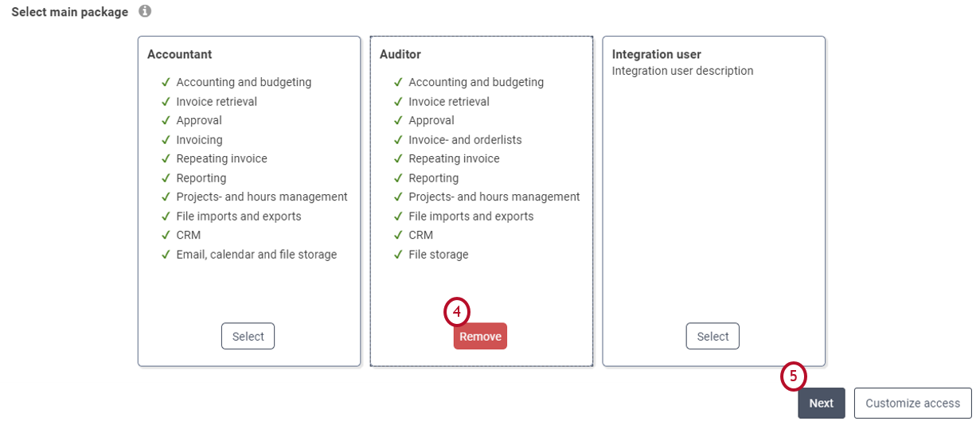Viewport: 980px width, 425px height.
Task: Click the Auditor card title
Action: (x=400, y=54)
